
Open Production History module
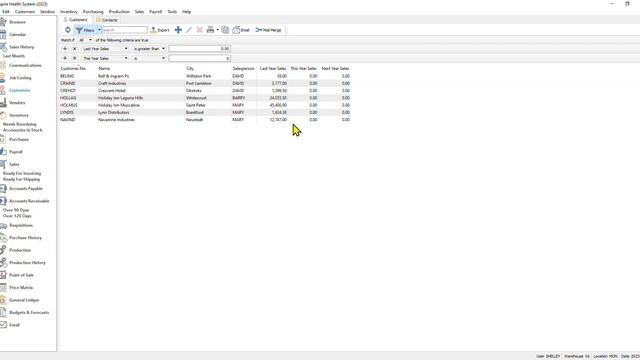click(27, 263)
